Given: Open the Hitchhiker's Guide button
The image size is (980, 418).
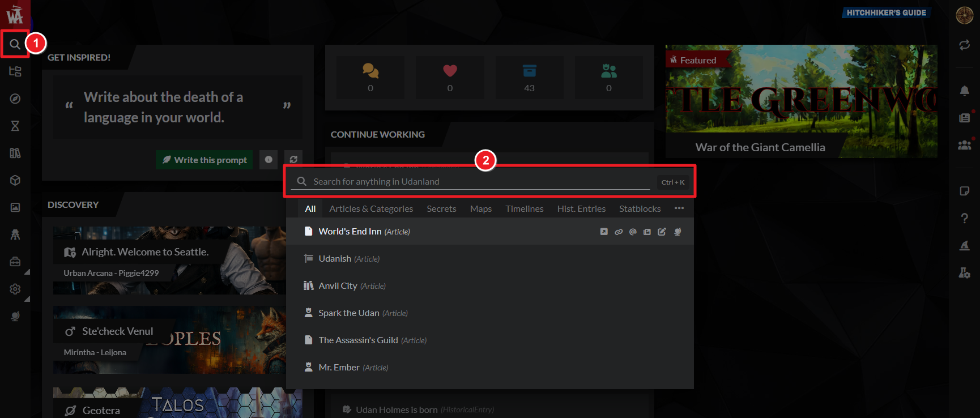Looking at the screenshot, I should [x=886, y=12].
